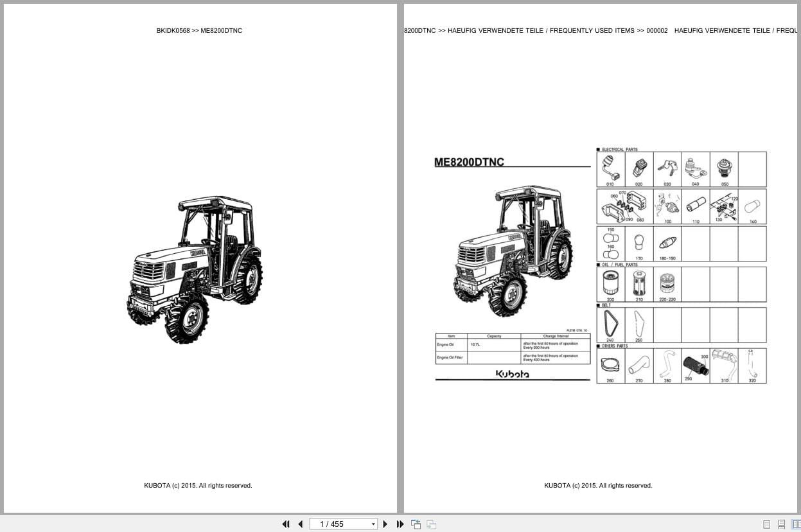This screenshot has height=532, width=801.
Task: Click the previous view icon
Action: (x=416, y=524)
